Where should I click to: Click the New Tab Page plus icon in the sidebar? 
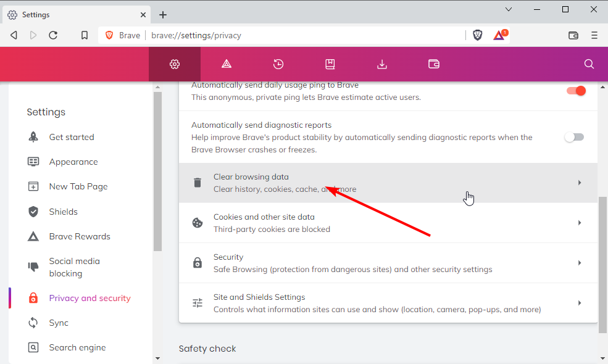[33, 186]
